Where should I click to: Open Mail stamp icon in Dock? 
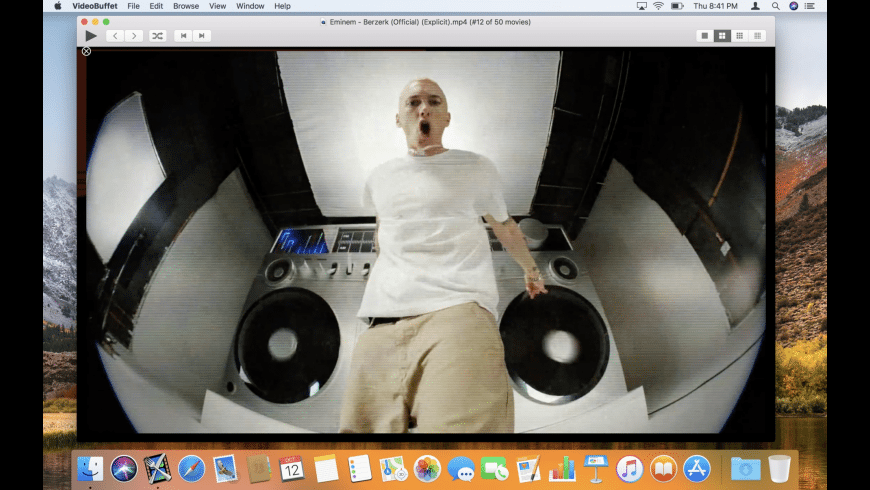[x=225, y=469]
